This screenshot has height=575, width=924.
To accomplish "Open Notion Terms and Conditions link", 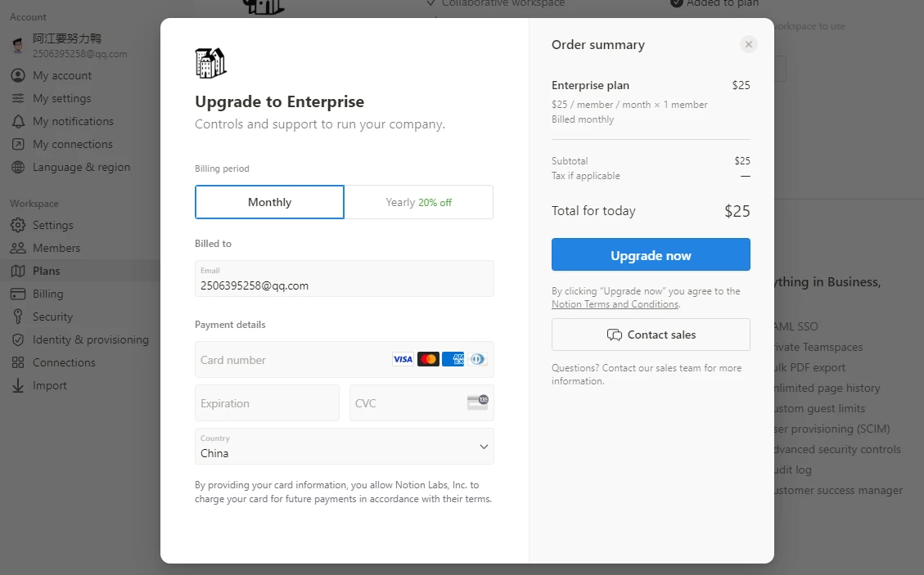I will [615, 304].
